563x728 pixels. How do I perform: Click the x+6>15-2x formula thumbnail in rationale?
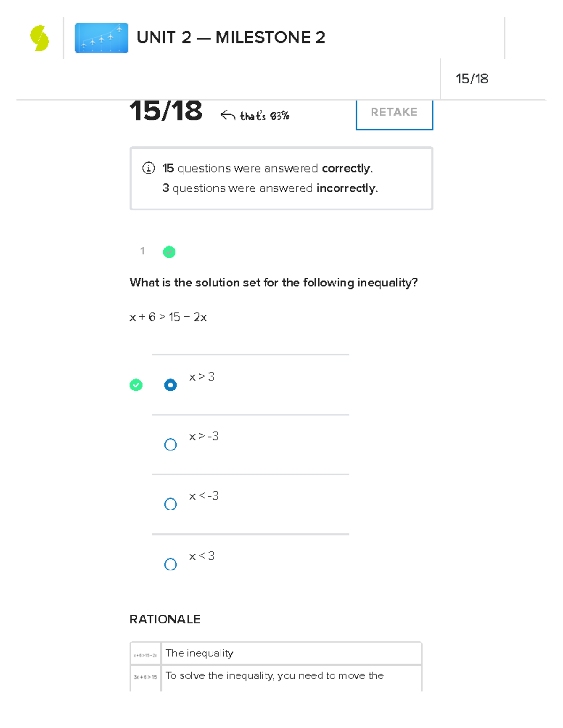point(145,654)
